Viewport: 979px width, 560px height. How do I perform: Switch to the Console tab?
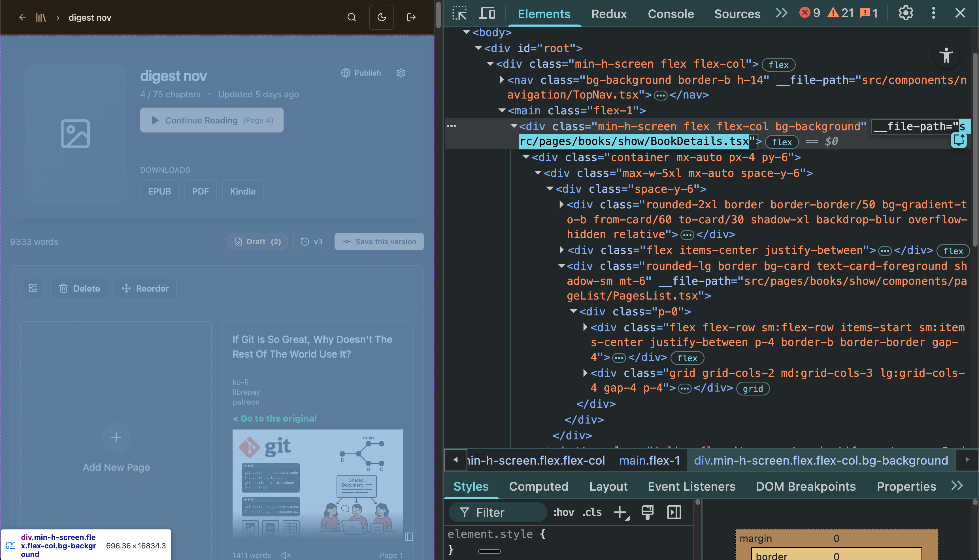click(x=670, y=14)
